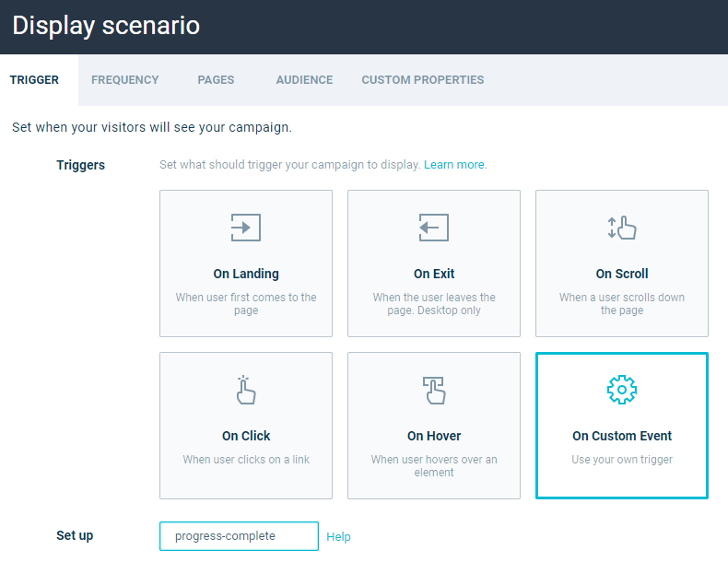Click the On Hover hand icon
Viewport: 728px width, 562px height.
click(434, 390)
